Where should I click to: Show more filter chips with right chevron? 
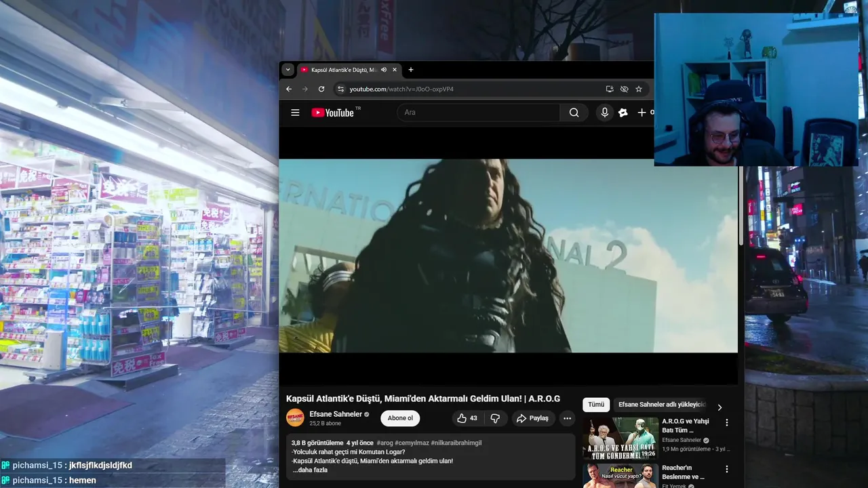(x=719, y=407)
